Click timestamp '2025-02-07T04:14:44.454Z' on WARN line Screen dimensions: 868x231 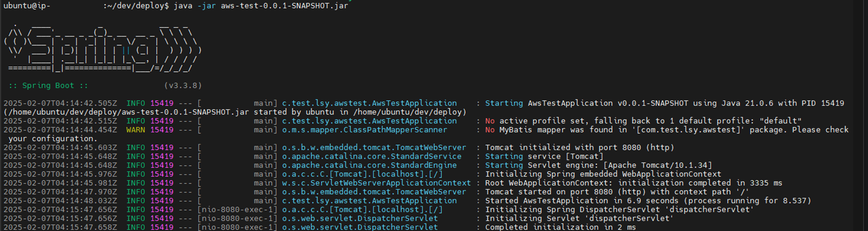[60, 130]
